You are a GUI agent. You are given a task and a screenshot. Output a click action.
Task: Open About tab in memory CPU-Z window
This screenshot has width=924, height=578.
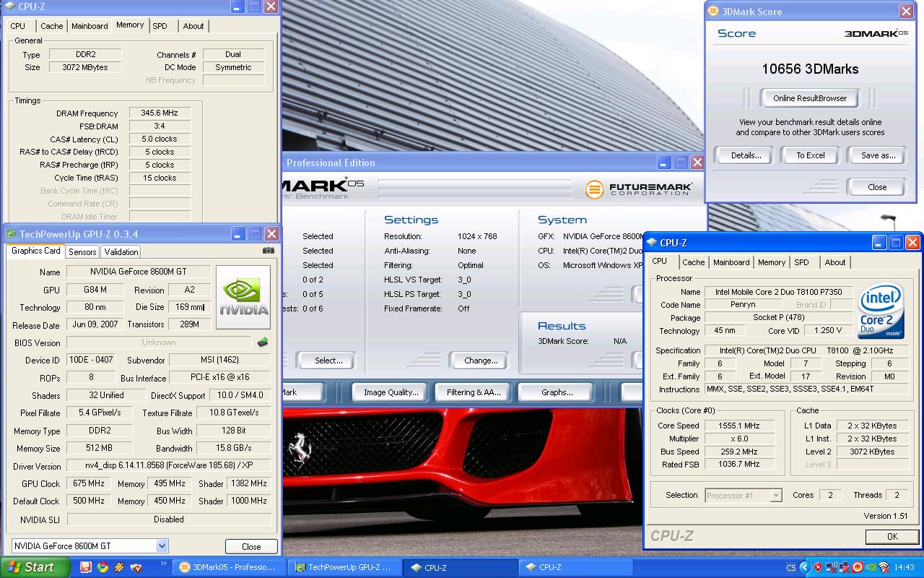click(193, 26)
